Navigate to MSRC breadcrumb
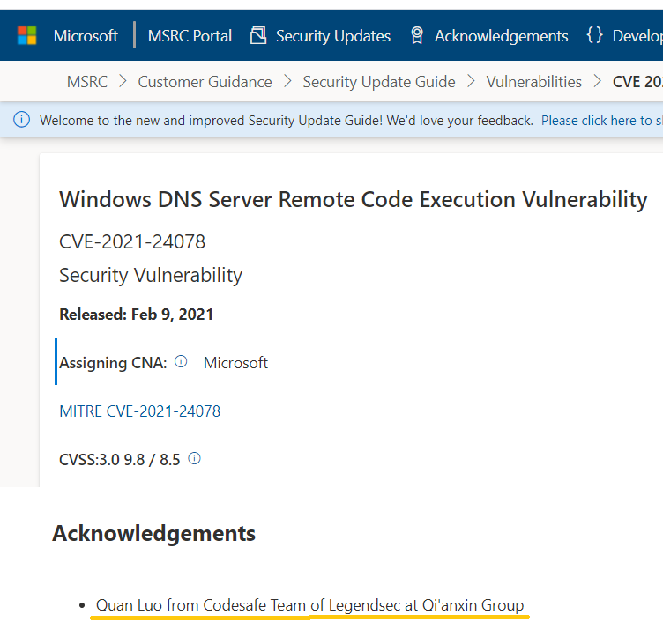Image resolution: width=663 pixels, height=644 pixels. (x=87, y=82)
